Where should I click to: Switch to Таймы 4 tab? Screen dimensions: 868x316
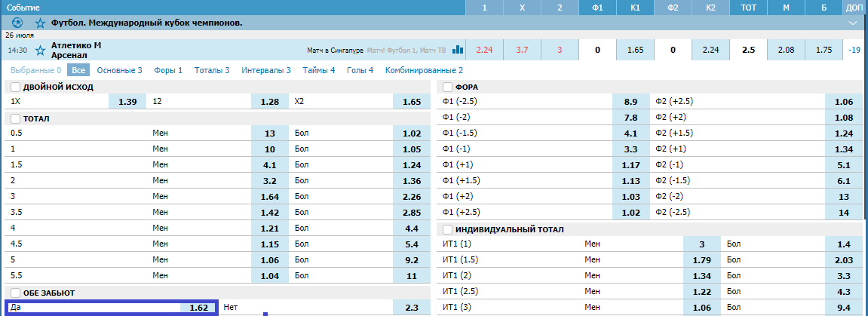coord(319,70)
